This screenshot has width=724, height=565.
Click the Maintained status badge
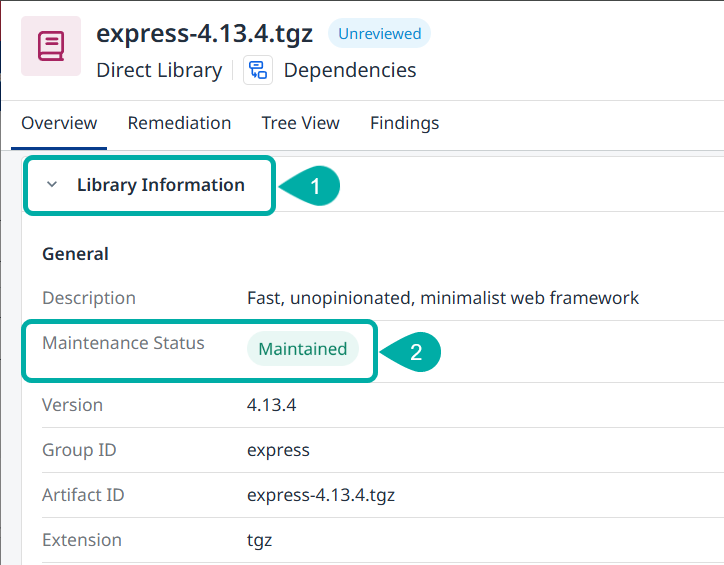click(302, 349)
